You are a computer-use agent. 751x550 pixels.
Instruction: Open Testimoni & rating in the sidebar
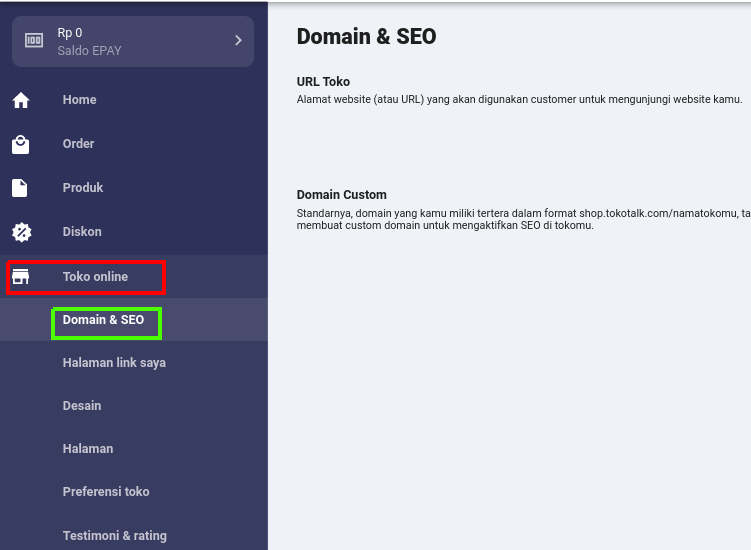115,536
